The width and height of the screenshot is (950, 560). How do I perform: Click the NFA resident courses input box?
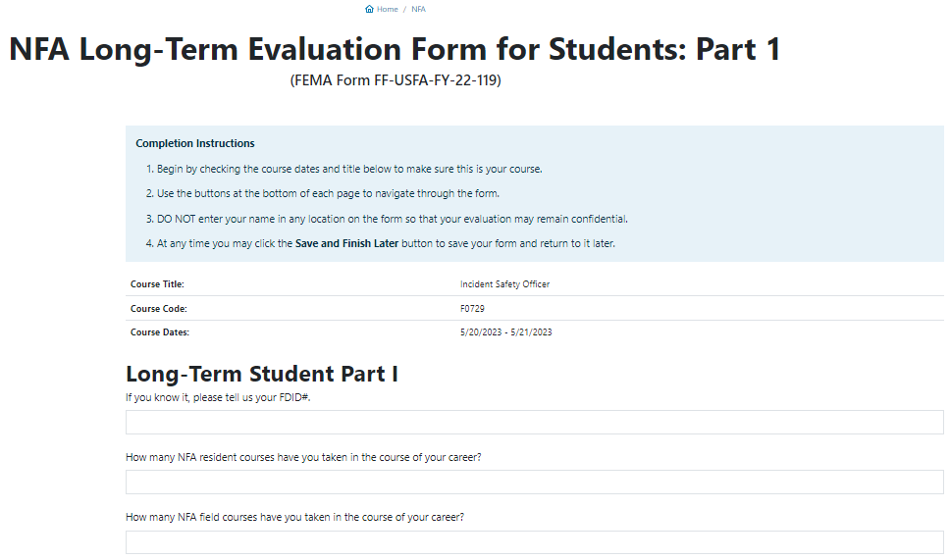point(534,483)
